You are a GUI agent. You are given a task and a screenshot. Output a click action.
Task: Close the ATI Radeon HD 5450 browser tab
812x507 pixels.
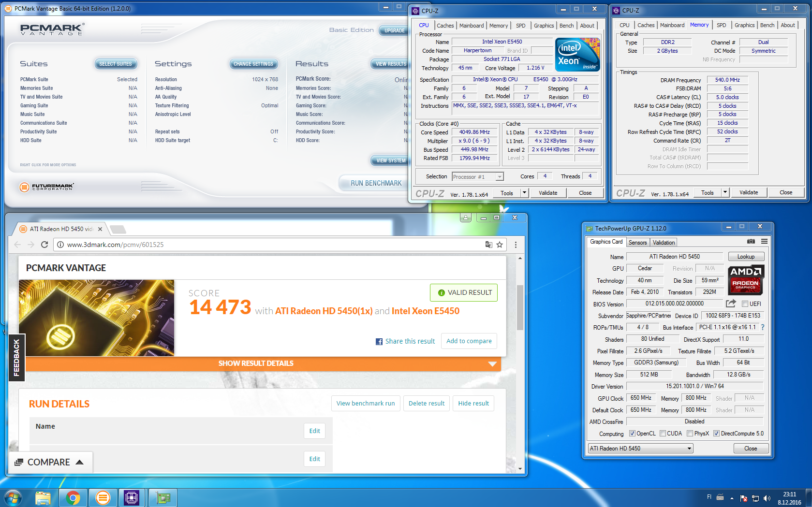point(100,229)
